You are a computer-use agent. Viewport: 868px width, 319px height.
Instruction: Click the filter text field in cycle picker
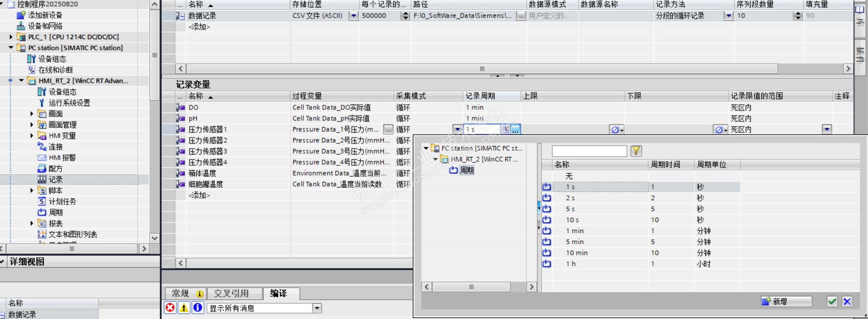pyautogui.click(x=590, y=151)
